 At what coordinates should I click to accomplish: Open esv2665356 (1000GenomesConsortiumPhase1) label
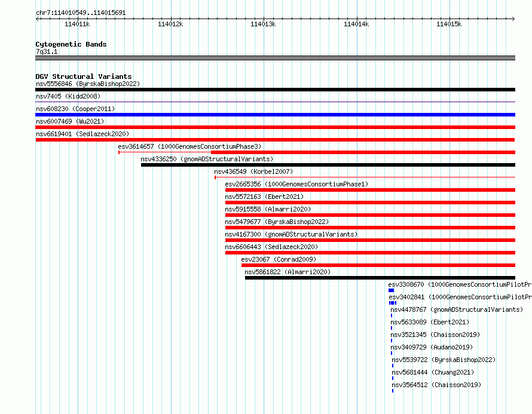(x=296, y=184)
